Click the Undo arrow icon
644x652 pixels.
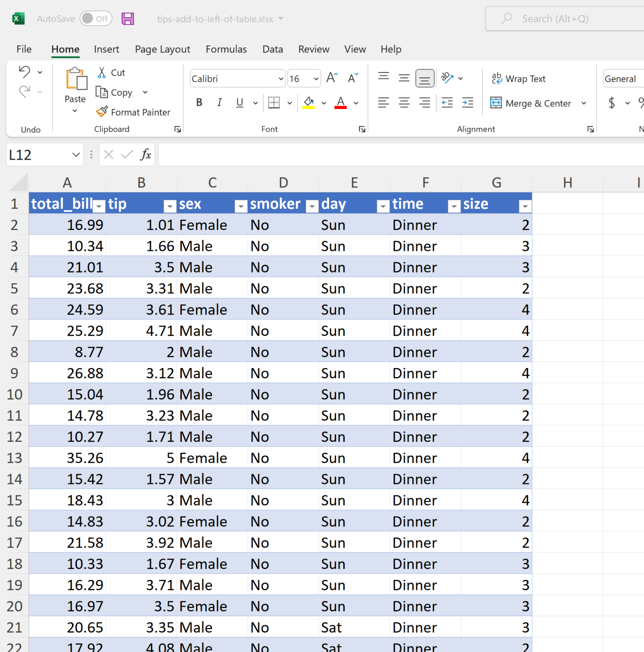(x=25, y=72)
